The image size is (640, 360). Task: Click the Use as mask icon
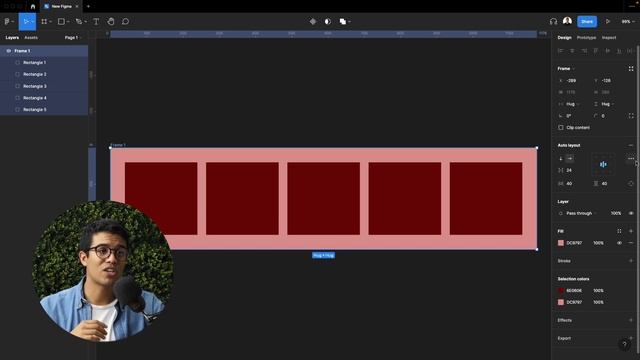(328, 22)
